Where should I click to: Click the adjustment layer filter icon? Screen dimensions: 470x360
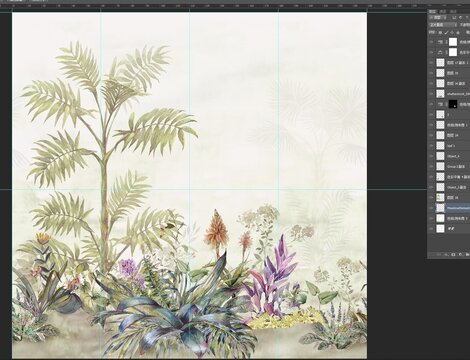coord(460,17)
